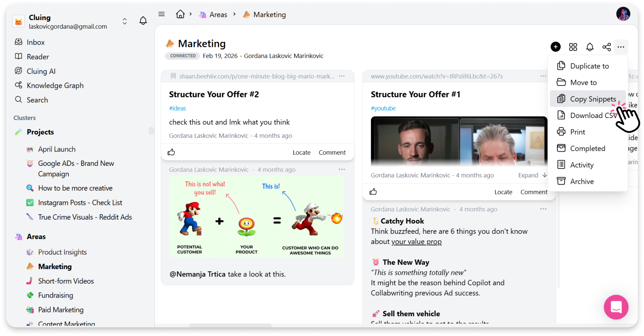
Task: Click the hamburger menu icon beside breadcrumb
Action: pyautogui.click(x=161, y=14)
